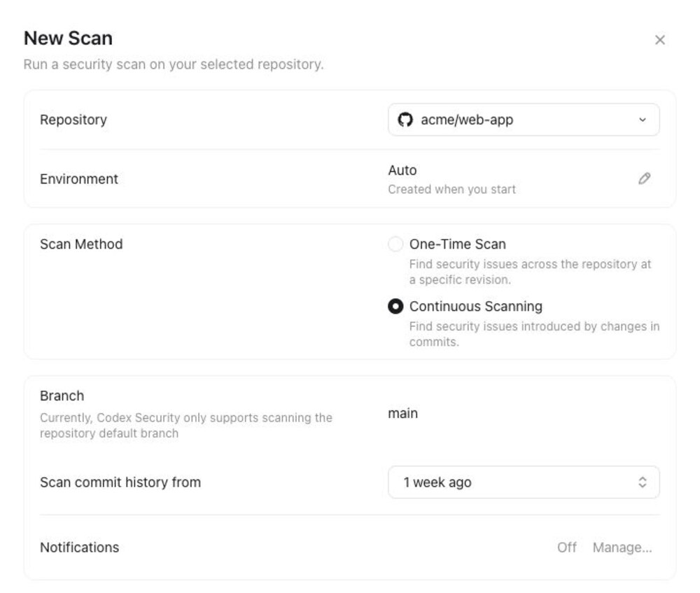700x593 pixels.
Task: Click the Manage... notifications link
Action: [622, 547]
